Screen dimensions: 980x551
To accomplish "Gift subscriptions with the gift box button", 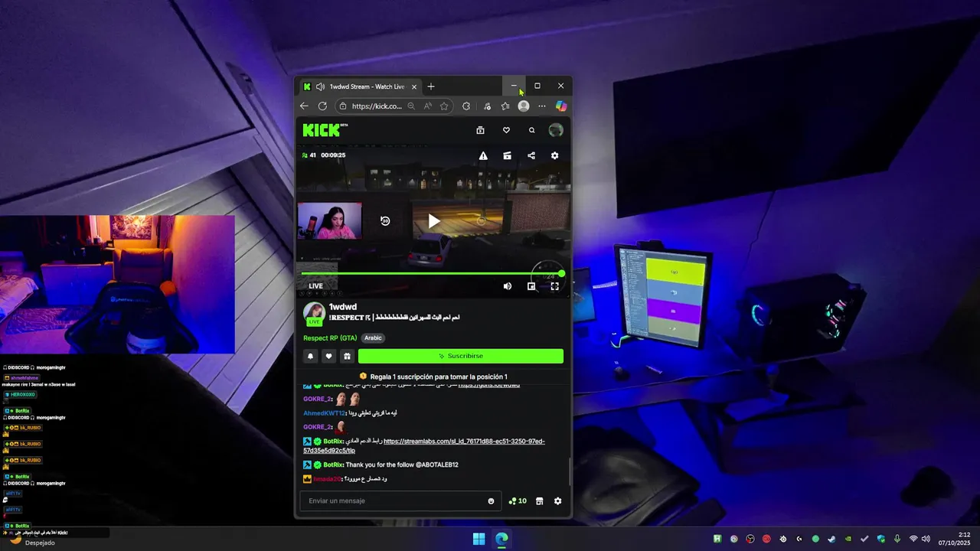I will (347, 356).
